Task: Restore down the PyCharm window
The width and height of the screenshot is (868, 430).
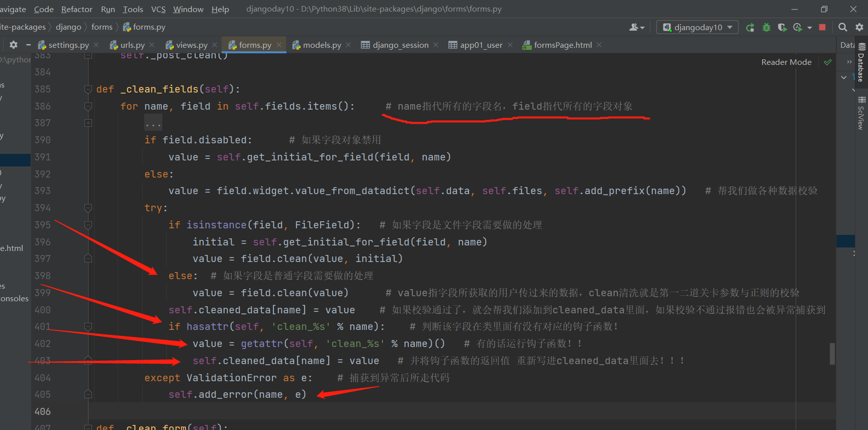Action: [x=824, y=9]
